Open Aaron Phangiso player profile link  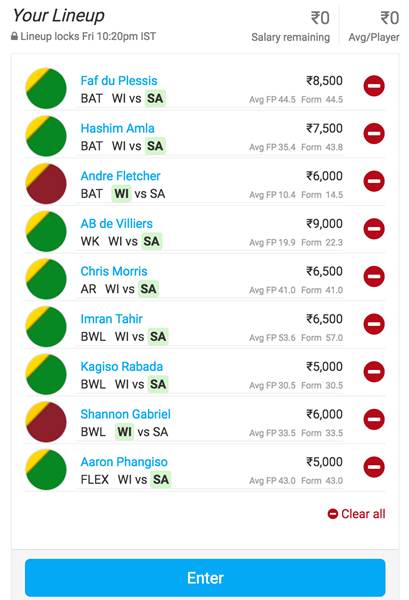pos(124,462)
